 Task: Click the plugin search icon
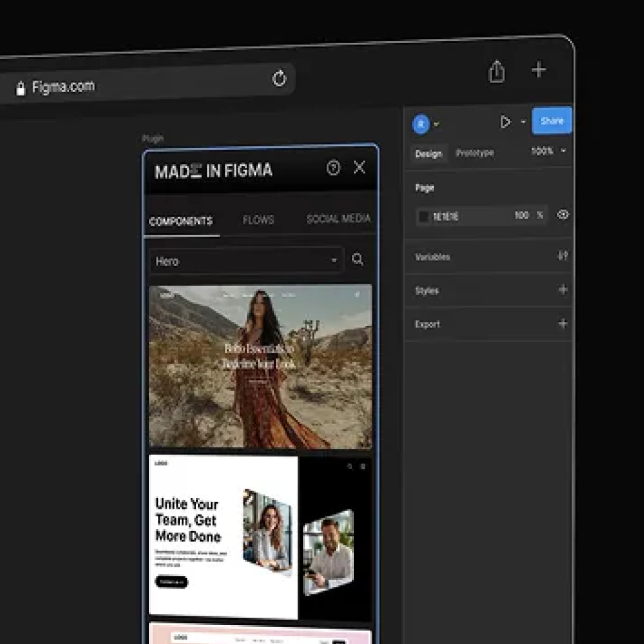[358, 259]
